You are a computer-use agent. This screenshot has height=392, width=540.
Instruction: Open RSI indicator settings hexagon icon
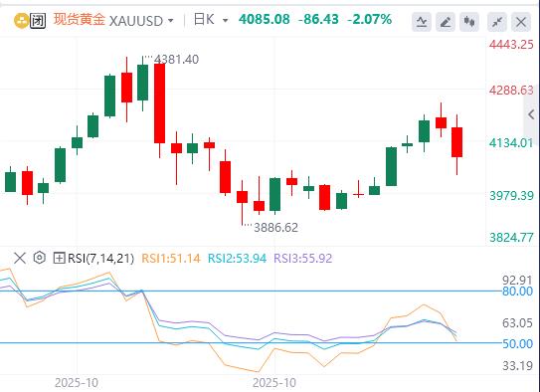pyautogui.click(x=39, y=258)
